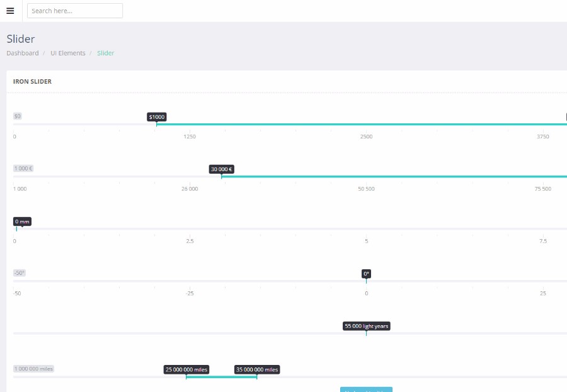Click the 26 000 grid label

tap(190, 189)
